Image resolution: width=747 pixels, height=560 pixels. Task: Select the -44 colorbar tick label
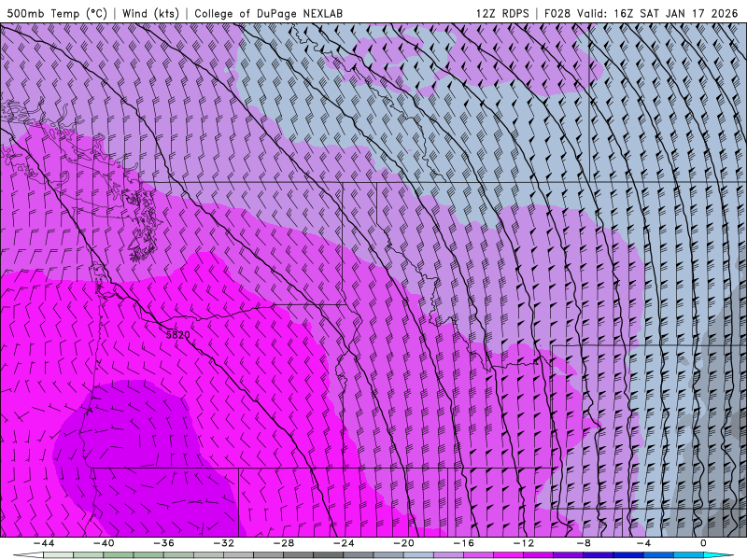pyautogui.click(x=44, y=543)
